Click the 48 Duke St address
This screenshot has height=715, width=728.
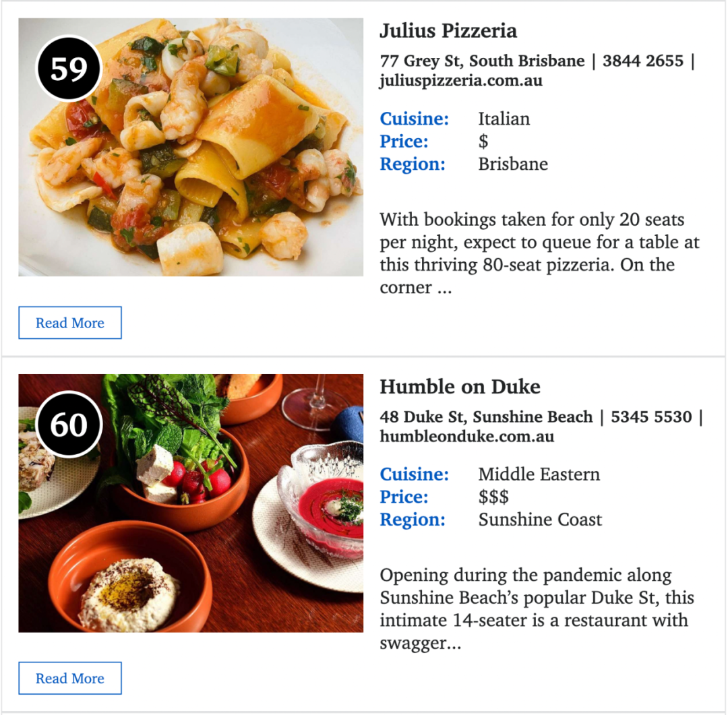click(x=486, y=417)
